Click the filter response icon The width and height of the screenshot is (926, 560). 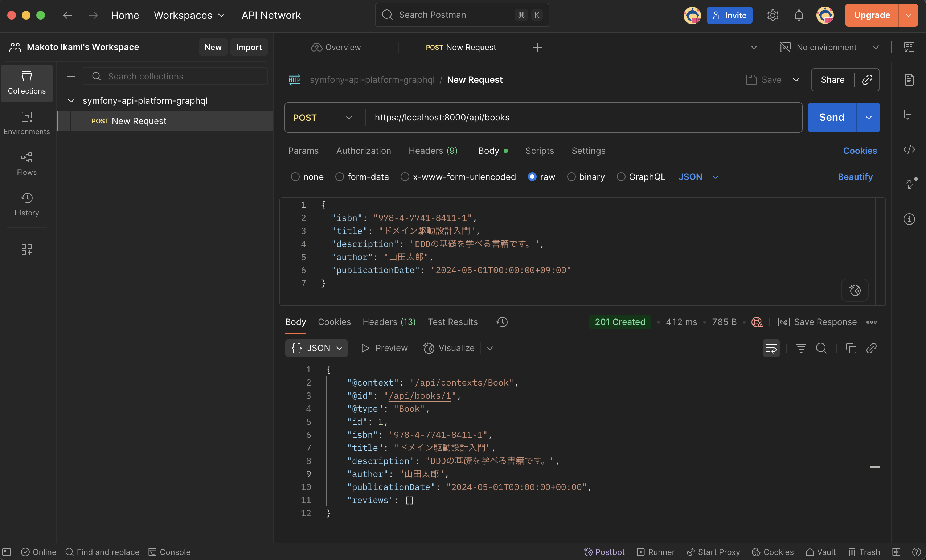click(x=801, y=348)
